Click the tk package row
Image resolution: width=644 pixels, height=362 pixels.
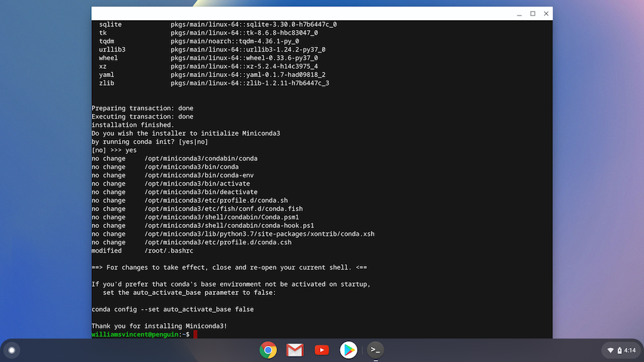click(208, 32)
